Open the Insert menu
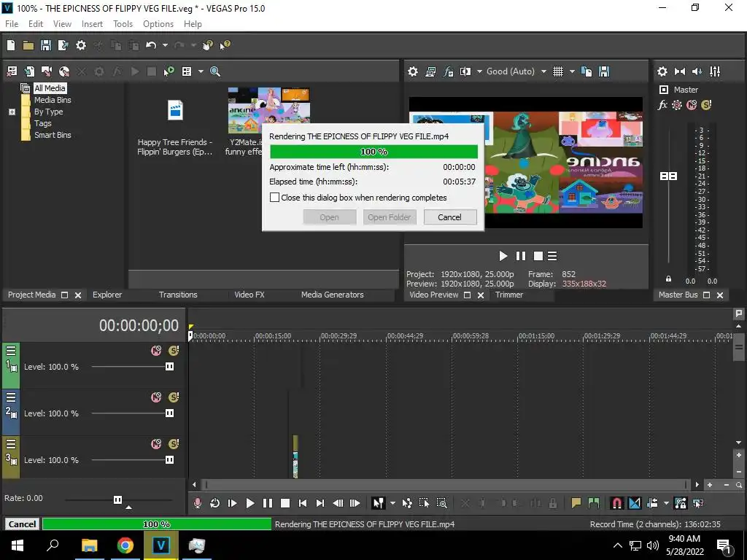The width and height of the screenshot is (747, 560). click(x=92, y=24)
